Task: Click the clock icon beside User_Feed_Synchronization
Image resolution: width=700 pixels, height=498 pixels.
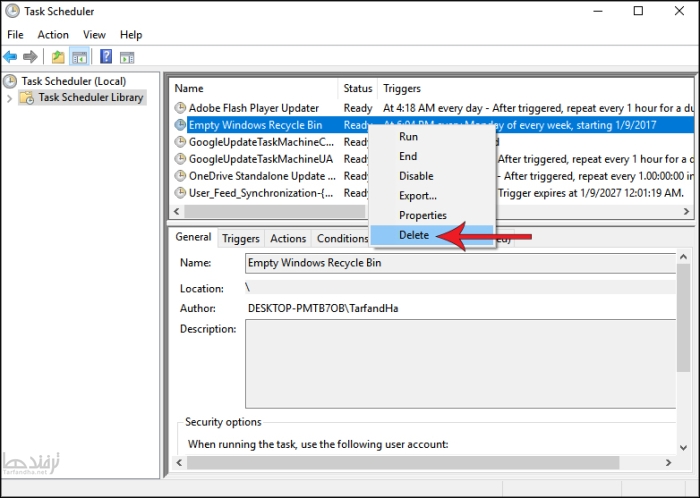Action: (180, 192)
